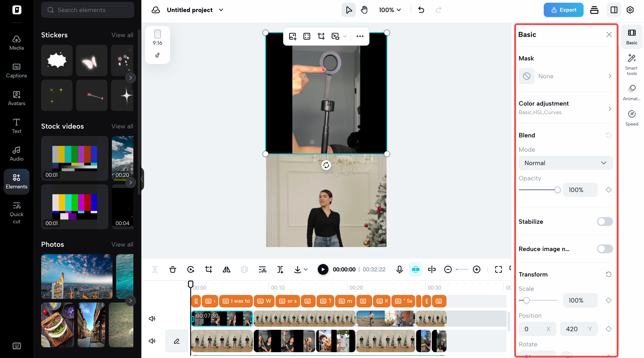Open the Blend Mode dropdown showing Normal
Screen dimensions: 644x358
click(565, 163)
